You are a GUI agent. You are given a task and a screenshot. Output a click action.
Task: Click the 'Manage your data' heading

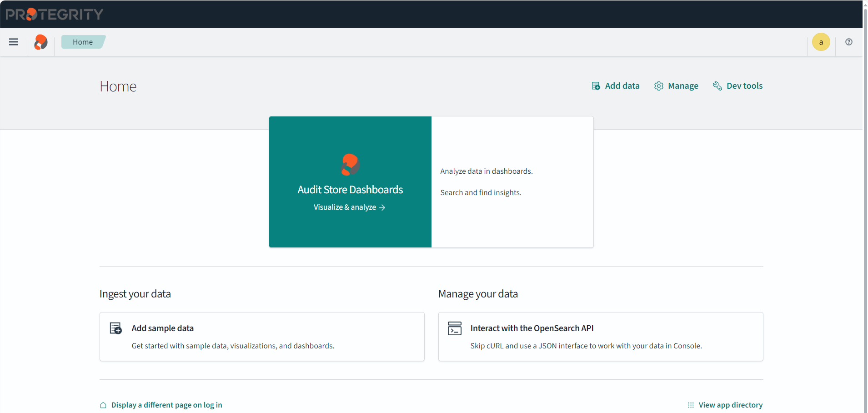coord(478,294)
